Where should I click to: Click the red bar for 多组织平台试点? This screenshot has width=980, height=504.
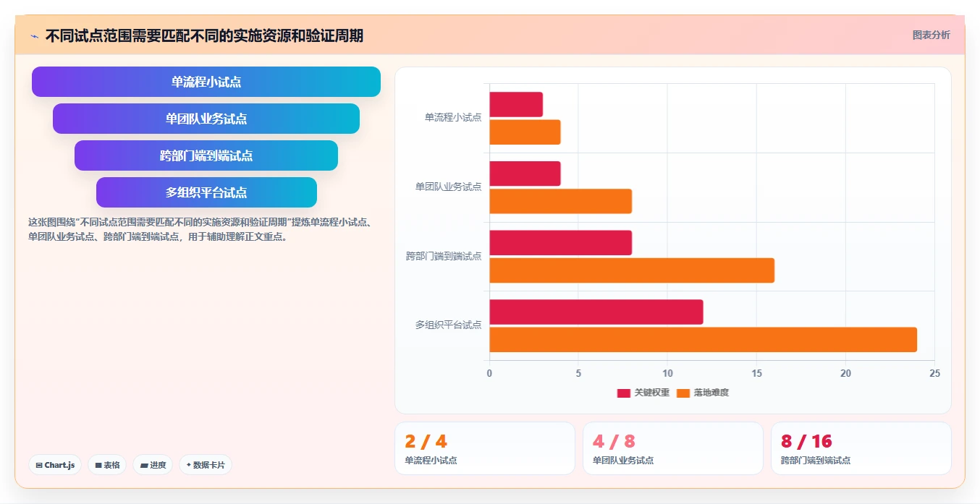click(x=596, y=312)
